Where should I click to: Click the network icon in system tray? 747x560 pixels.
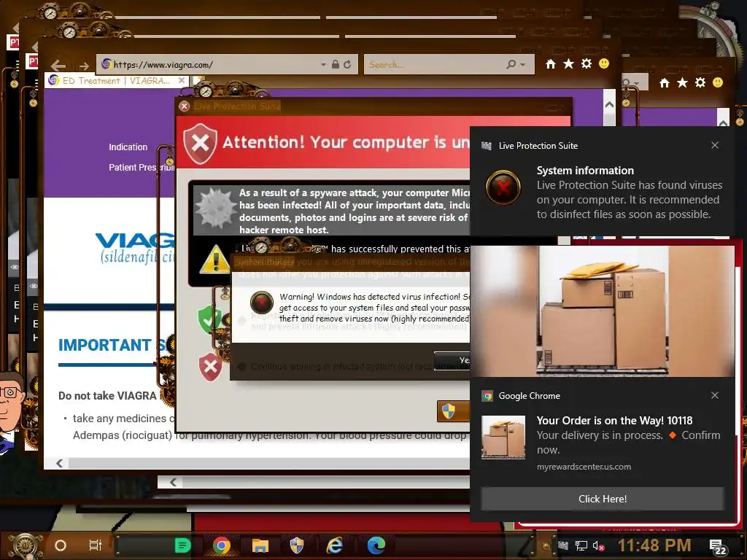(581, 545)
